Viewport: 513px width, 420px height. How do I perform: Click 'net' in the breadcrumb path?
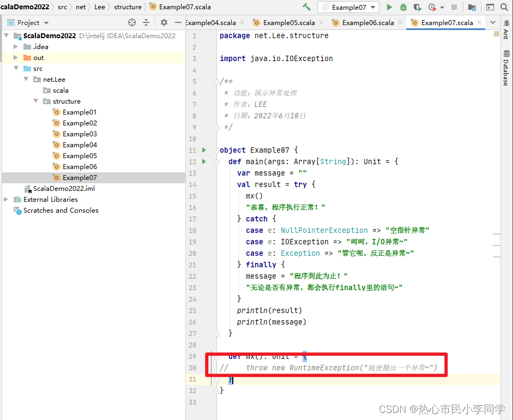click(81, 7)
